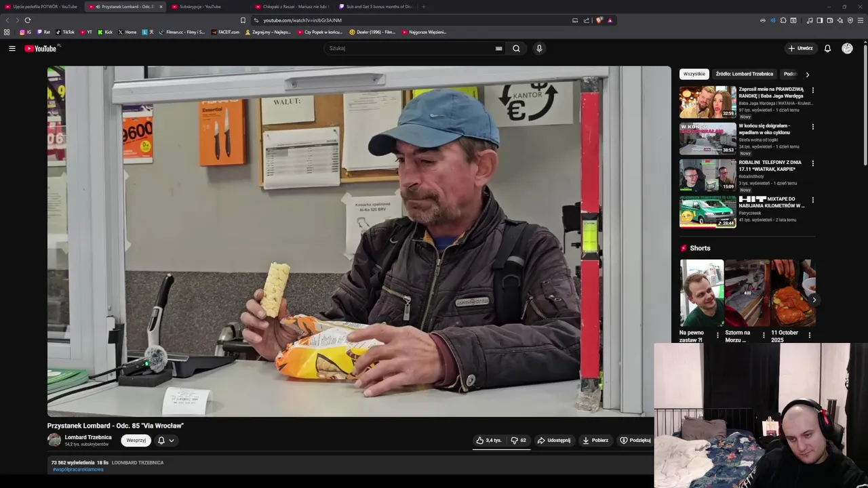The height and width of the screenshot is (488, 868).
Task: Open the Brave VPN shield icon
Action: (x=850, y=20)
